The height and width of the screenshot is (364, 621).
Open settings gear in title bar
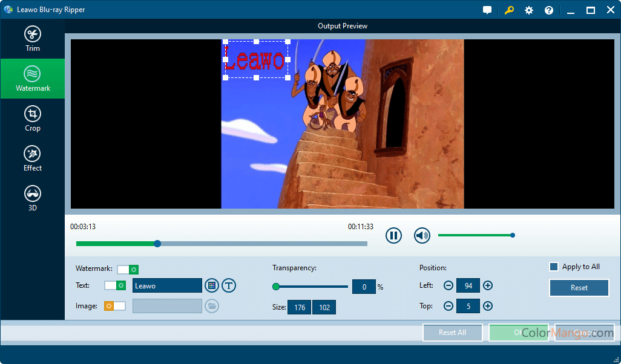coord(529,10)
